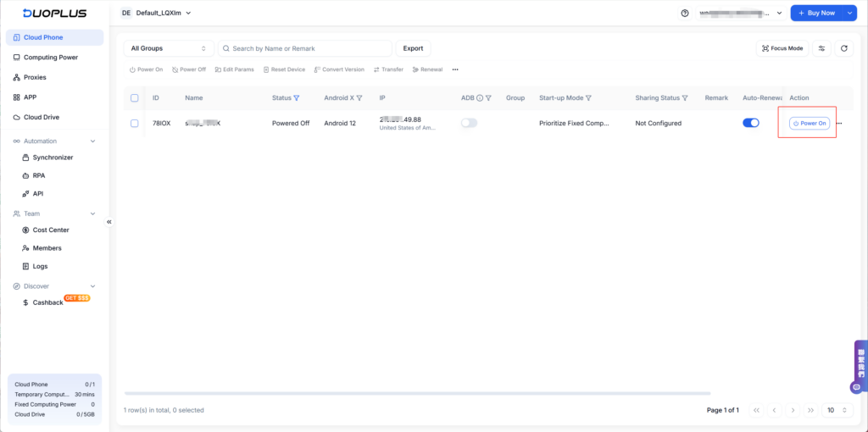Go to last page button

(811, 411)
